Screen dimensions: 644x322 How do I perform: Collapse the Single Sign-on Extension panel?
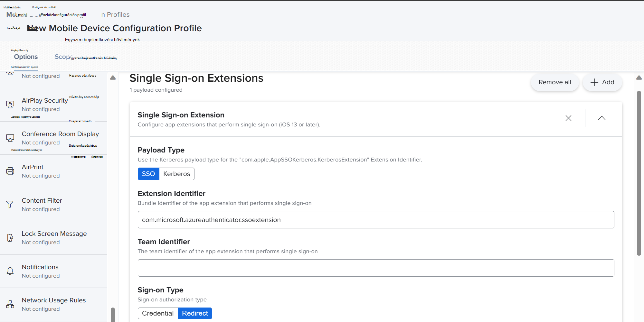601,118
